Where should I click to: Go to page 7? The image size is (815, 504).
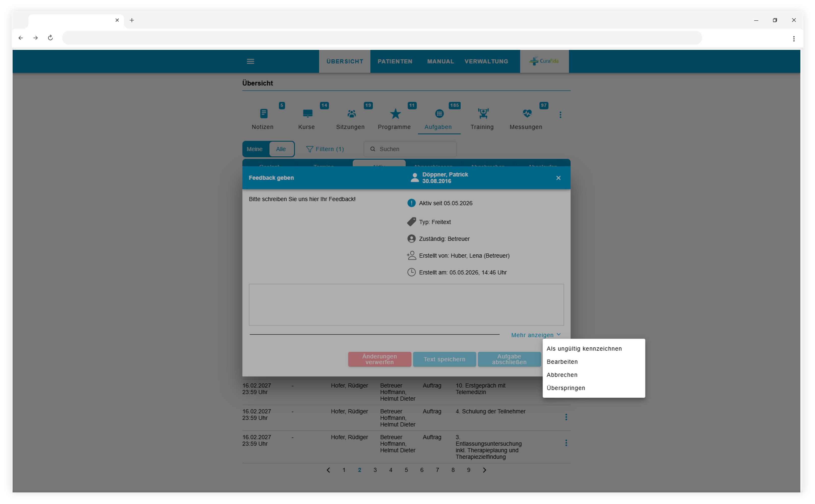coord(437,470)
